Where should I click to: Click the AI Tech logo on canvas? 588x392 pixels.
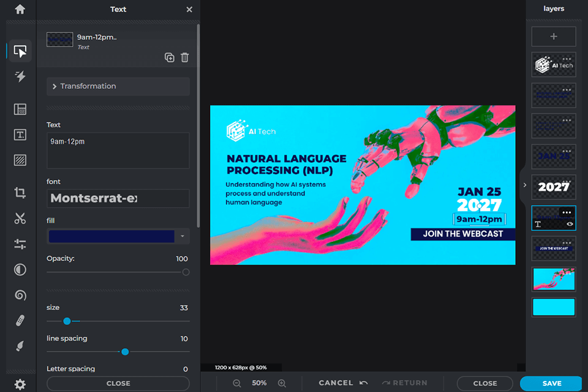[x=251, y=131]
